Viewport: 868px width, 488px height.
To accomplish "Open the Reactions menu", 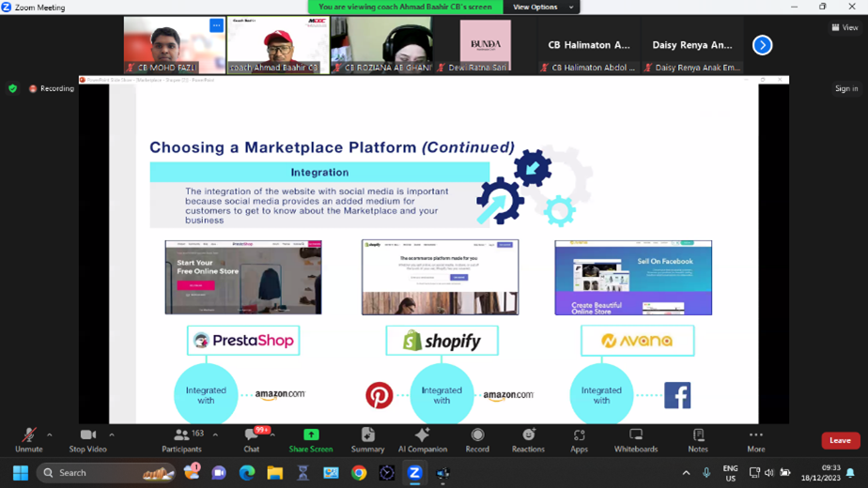I will click(x=528, y=440).
